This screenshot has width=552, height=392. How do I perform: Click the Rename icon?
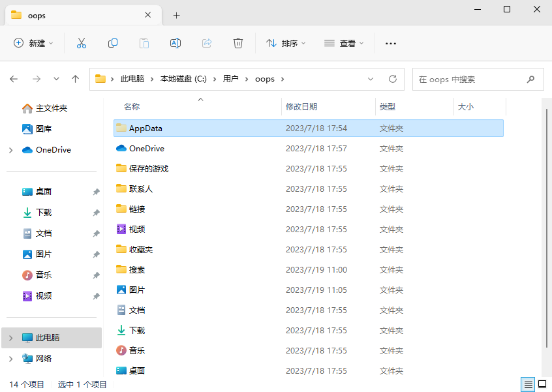point(175,43)
